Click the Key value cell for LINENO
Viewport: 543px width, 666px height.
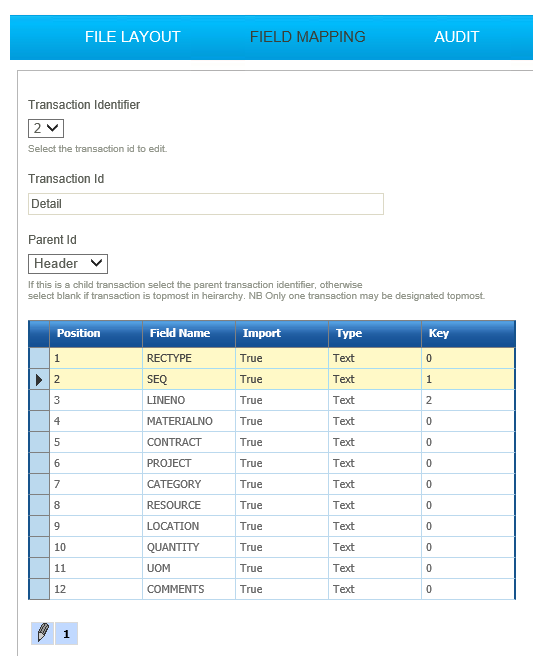[x=468, y=400]
